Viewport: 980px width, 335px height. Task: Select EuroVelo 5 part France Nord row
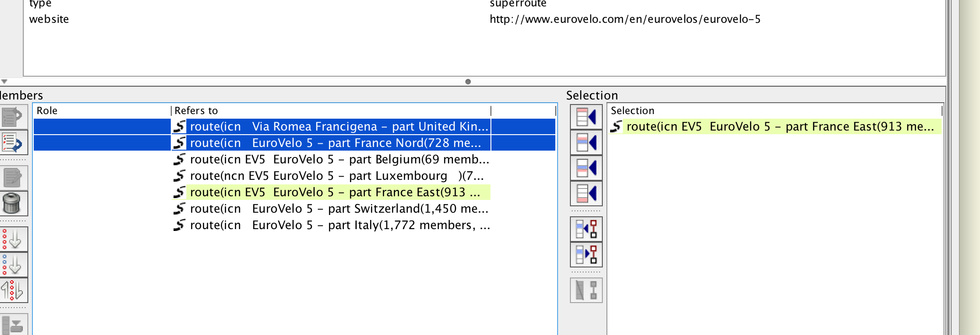tap(295, 143)
